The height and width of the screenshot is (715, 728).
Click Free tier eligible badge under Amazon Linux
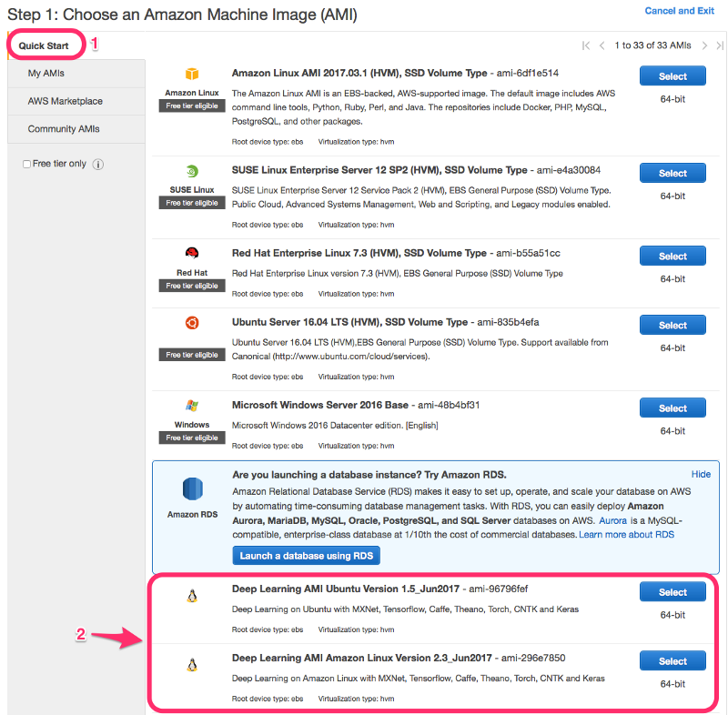pyautogui.click(x=192, y=106)
